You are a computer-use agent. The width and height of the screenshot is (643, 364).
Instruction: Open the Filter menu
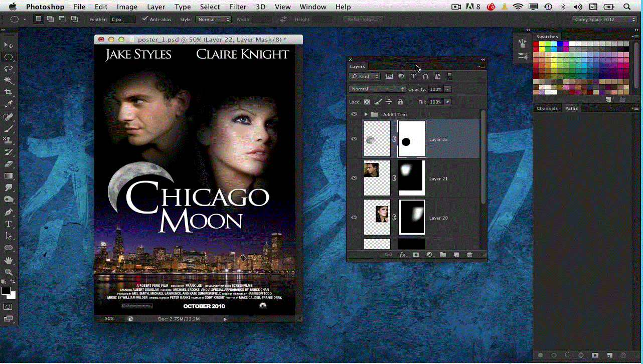tap(238, 7)
